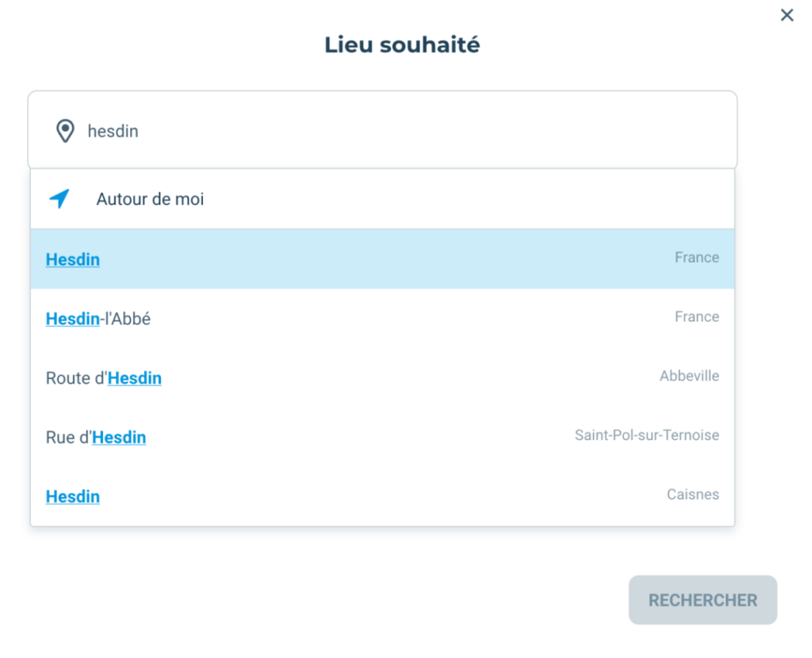The width and height of the screenshot is (812, 658).
Task: Click empty right side of location search field
Action: pyautogui.click(x=476, y=131)
